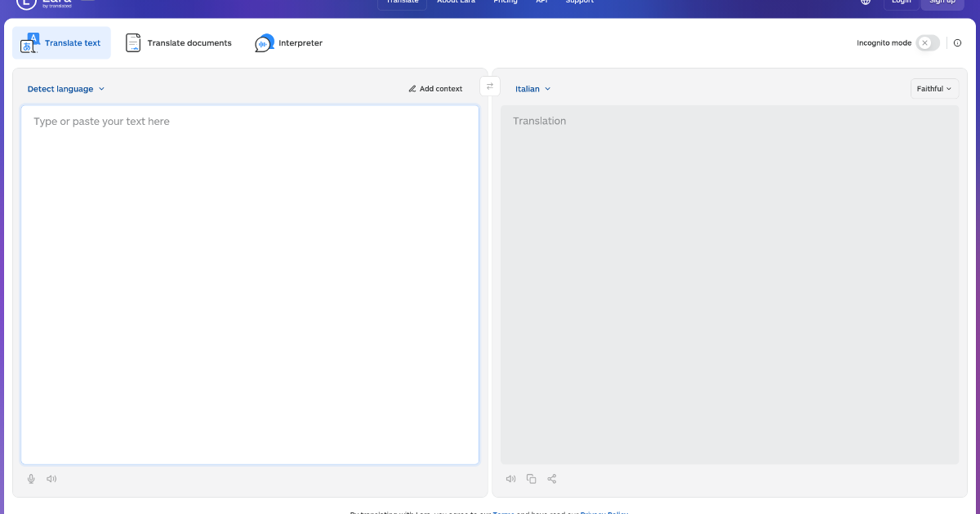The width and height of the screenshot is (980, 514).
Task: Swap source and target languages
Action: tap(490, 86)
